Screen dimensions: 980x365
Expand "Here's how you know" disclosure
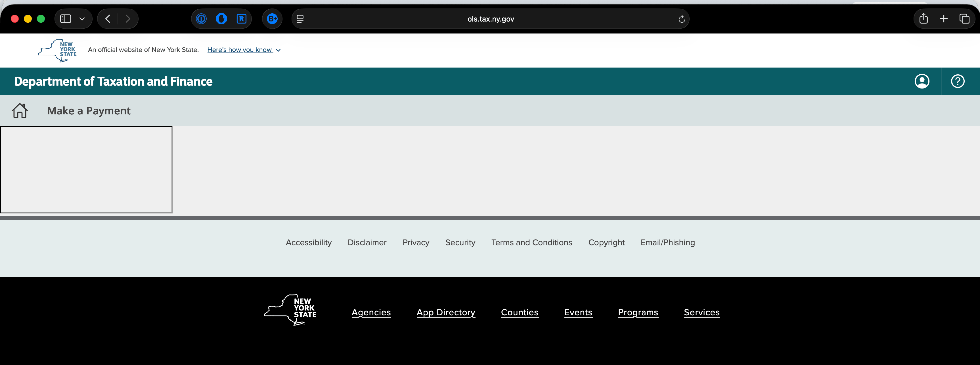click(x=244, y=50)
